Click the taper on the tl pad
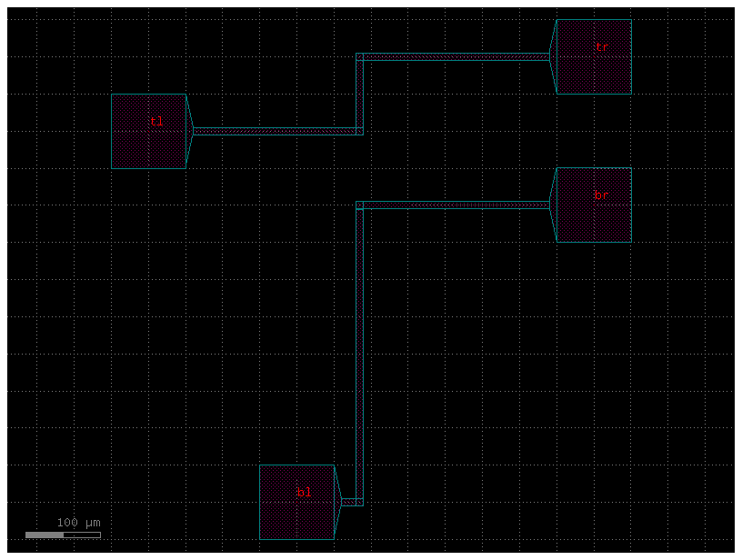742x560 pixels. pyautogui.click(x=189, y=131)
